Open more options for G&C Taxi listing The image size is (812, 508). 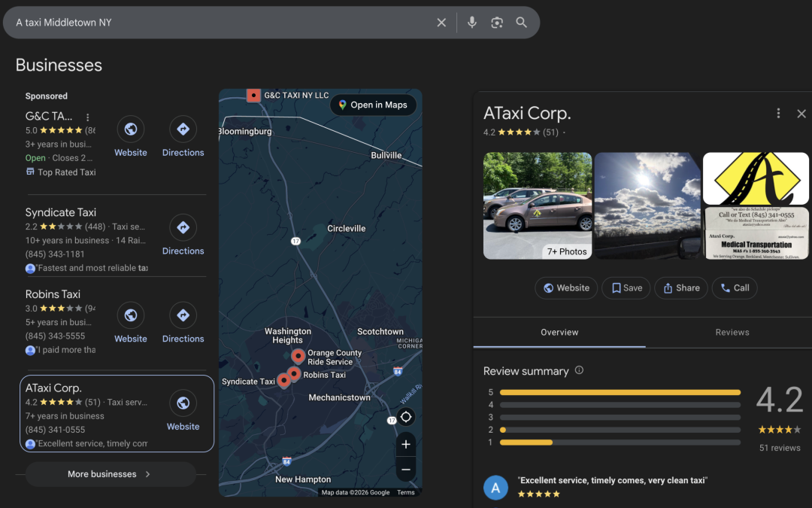point(88,117)
